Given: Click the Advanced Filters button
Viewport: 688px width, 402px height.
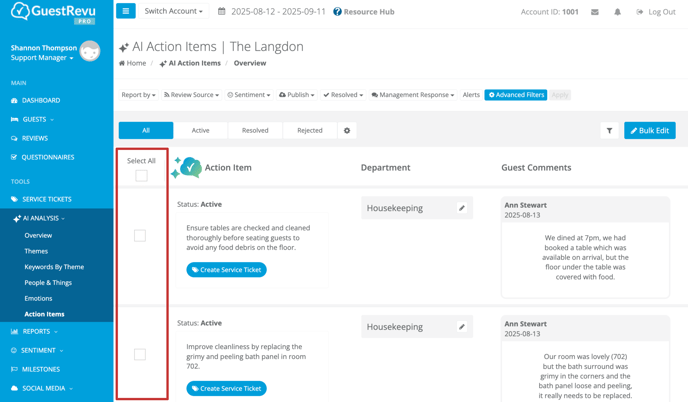Looking at the screenshot, I should 515,95.
